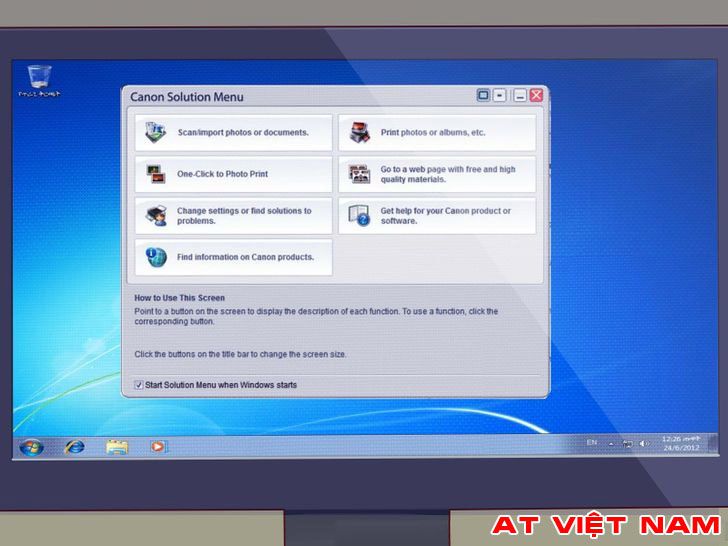Screen dimensions: 728x546
Task: Open Print photos or albums option
Action: pos(437,132)
